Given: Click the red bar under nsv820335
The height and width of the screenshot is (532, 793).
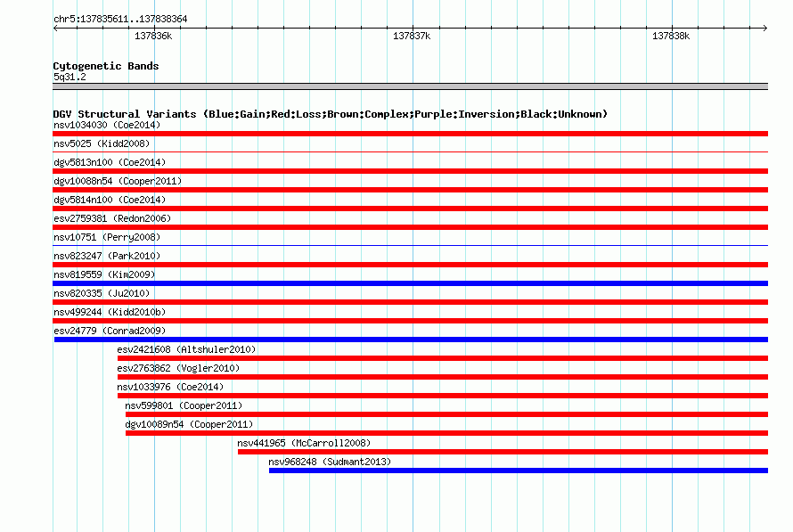Looking at the screenshot, I should pos(410,302).
